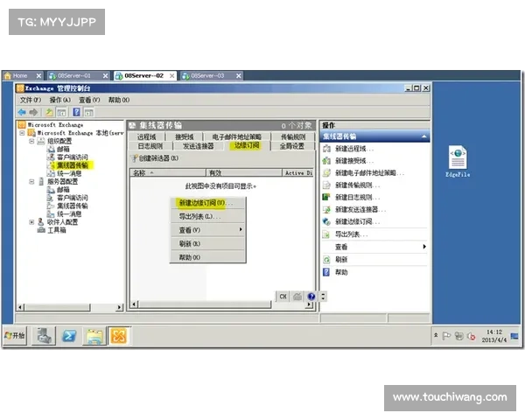Click the 帮助 help icon in Actions
This screenshot has width=525, height=420.
(326, 272)
